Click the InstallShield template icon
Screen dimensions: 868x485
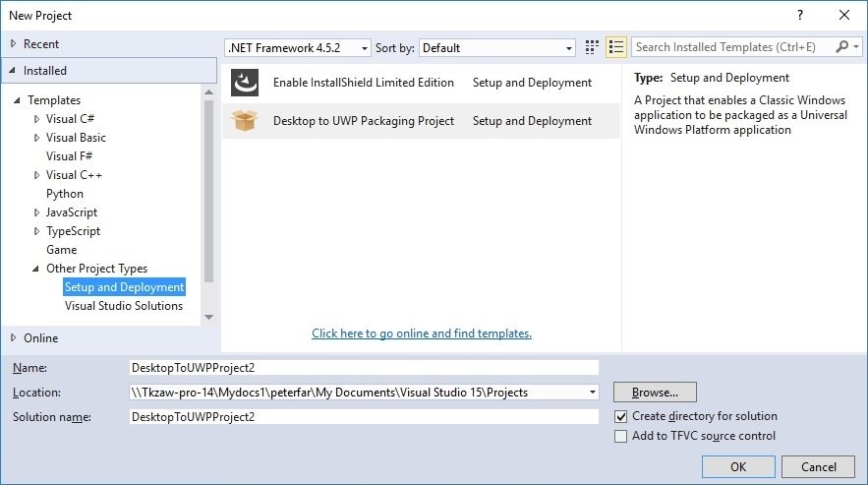pyautogui.click(x=245, y=83)
